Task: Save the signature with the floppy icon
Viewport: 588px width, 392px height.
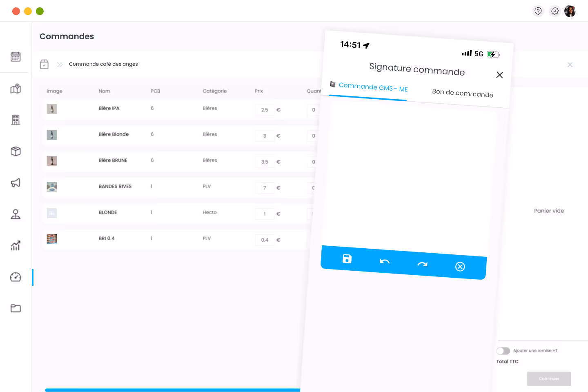Action: pyautogui.click(x=347, y=258)
